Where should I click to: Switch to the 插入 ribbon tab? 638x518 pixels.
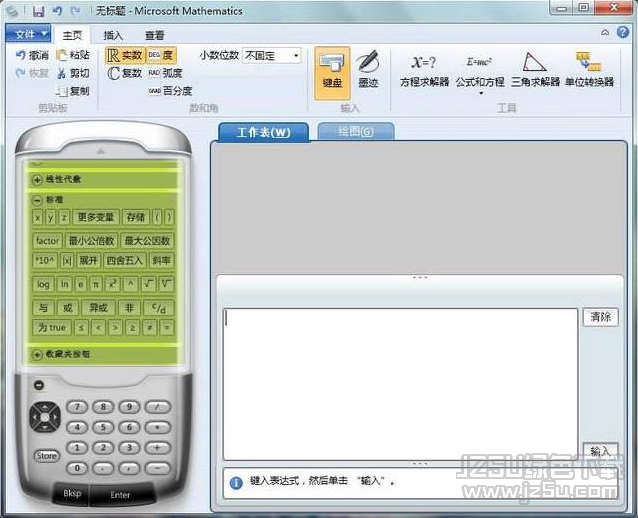click(x=113, y=35)
